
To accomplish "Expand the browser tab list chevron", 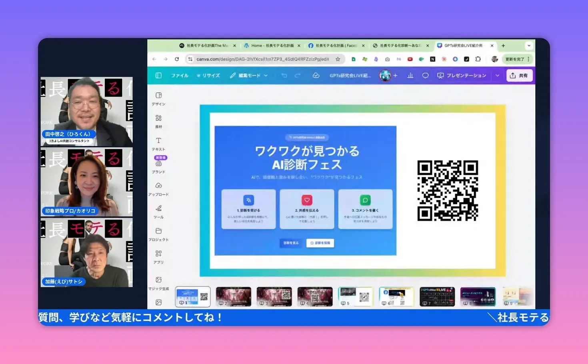I will 529,45.
